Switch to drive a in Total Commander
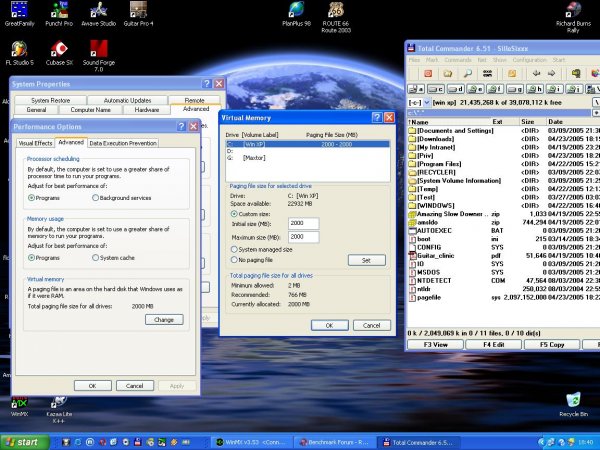This screenshot has width=600, height=450. click(416, 89)
